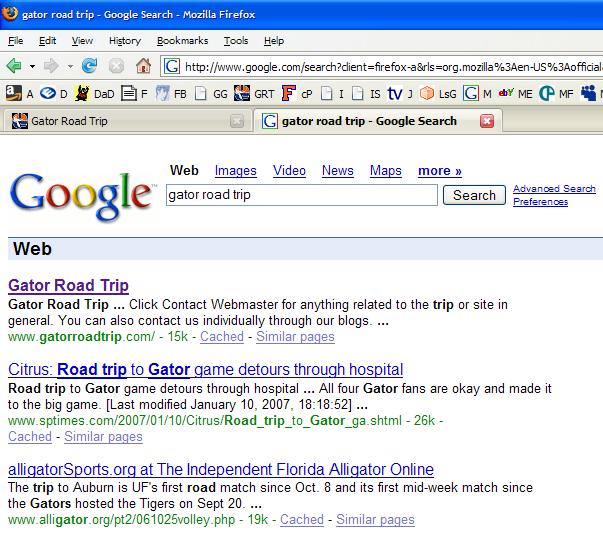Select the 'gator road trip - Google Search' tab
Screen dimensions: 603x540
(x=378, y=121)
